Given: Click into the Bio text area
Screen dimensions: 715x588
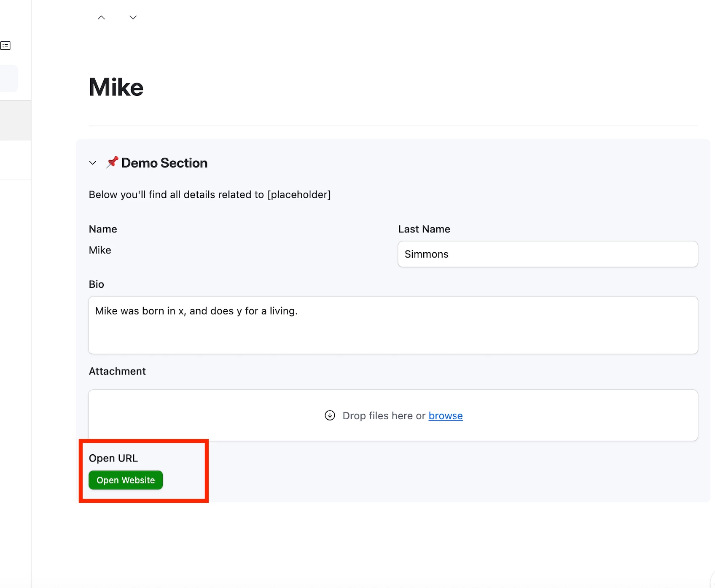Looking at the screenshot, I should coord(393,325).
